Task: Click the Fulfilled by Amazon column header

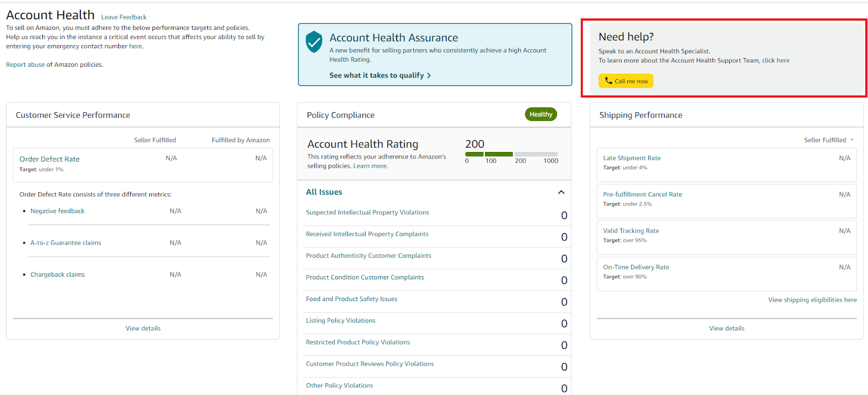Action: point(241,140)
